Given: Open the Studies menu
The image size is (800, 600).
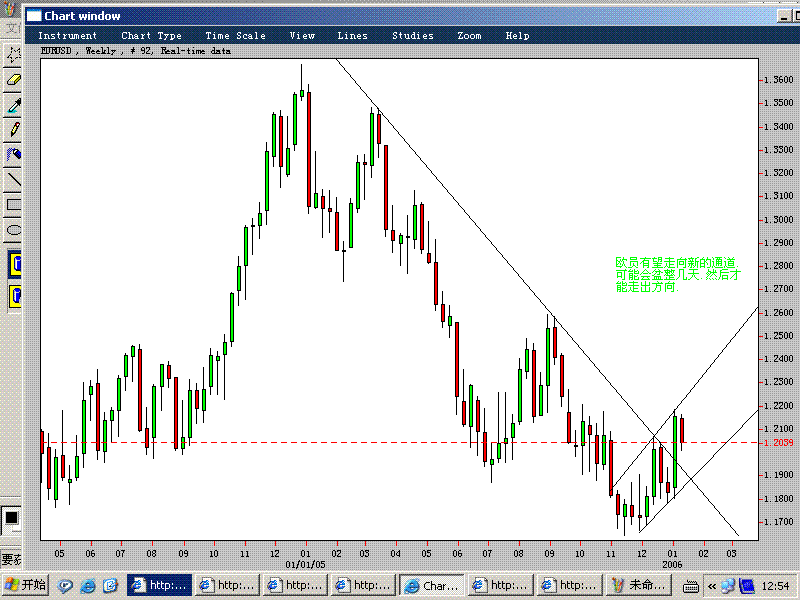Looking at the screenshot, I should 413,36.
